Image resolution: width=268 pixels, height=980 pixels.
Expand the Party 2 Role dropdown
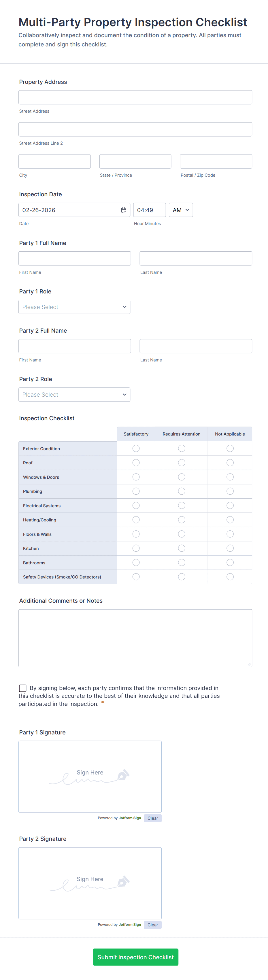pyautogui.click(x=75, y=395)
